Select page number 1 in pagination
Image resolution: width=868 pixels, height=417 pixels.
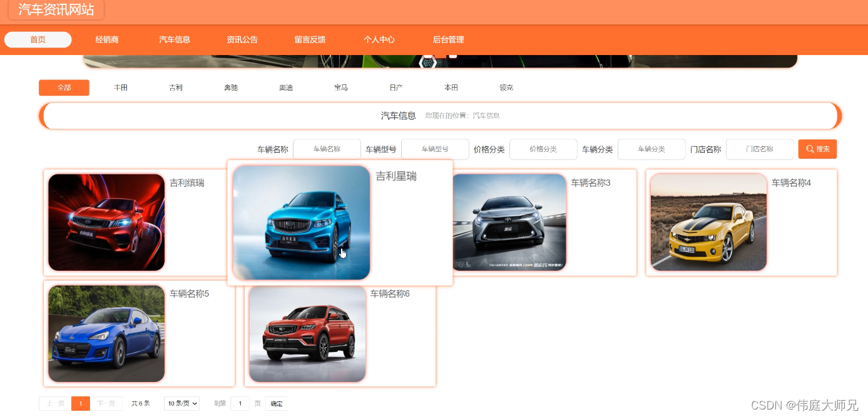pos(81,403)
